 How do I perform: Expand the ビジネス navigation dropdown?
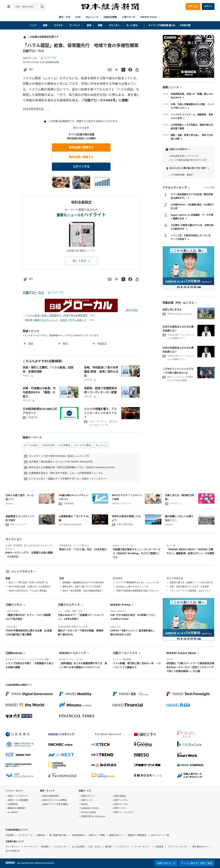pyautogui.click(x=60, y=25)
